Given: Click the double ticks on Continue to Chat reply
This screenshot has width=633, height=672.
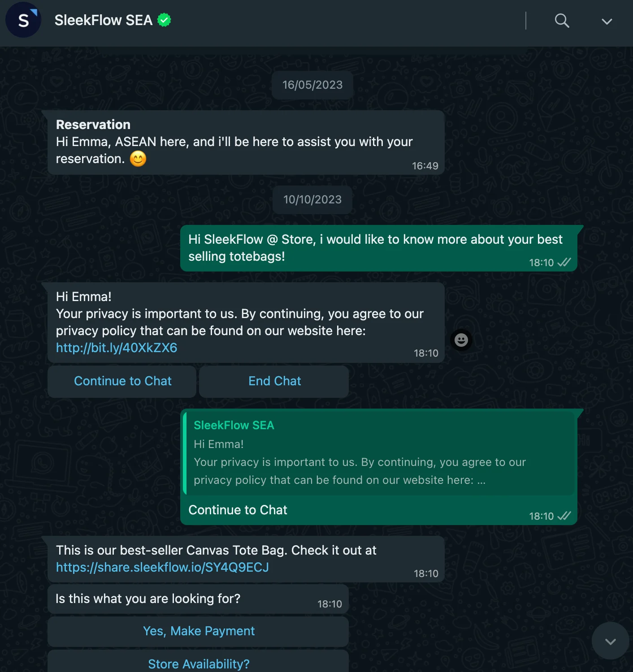Looking at the screenshot, I should (x=564, y=516).
